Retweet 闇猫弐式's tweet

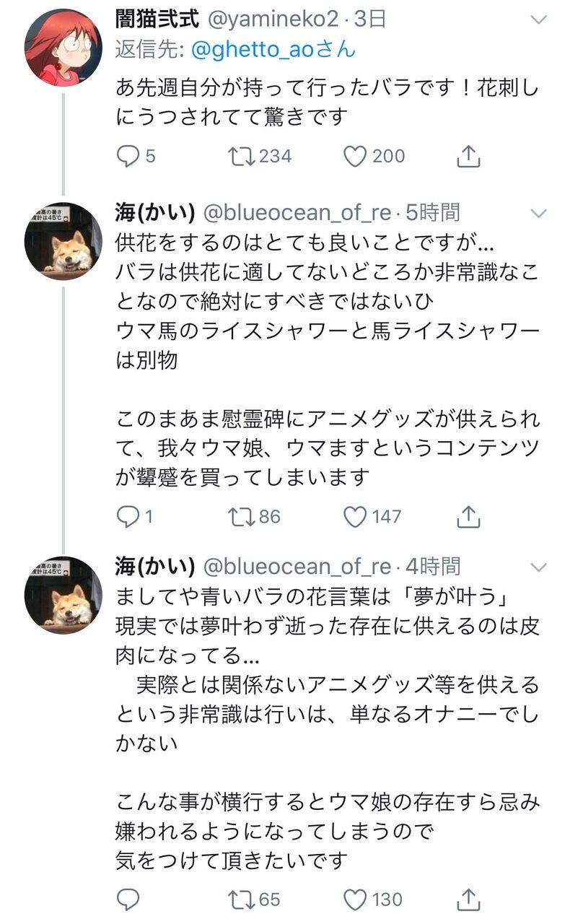click(x=240, y=155)
